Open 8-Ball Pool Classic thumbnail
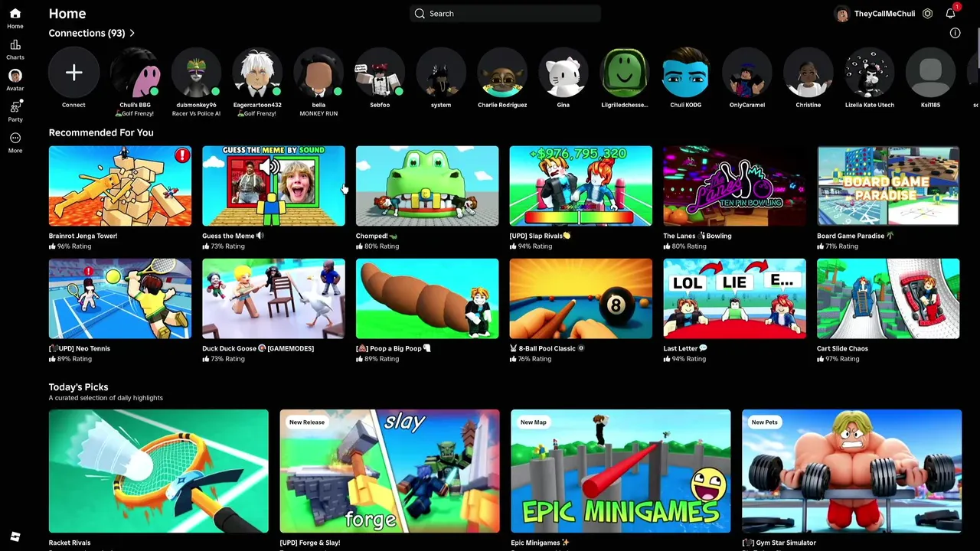This screenshot has height=551, width=980. point(581,298)
